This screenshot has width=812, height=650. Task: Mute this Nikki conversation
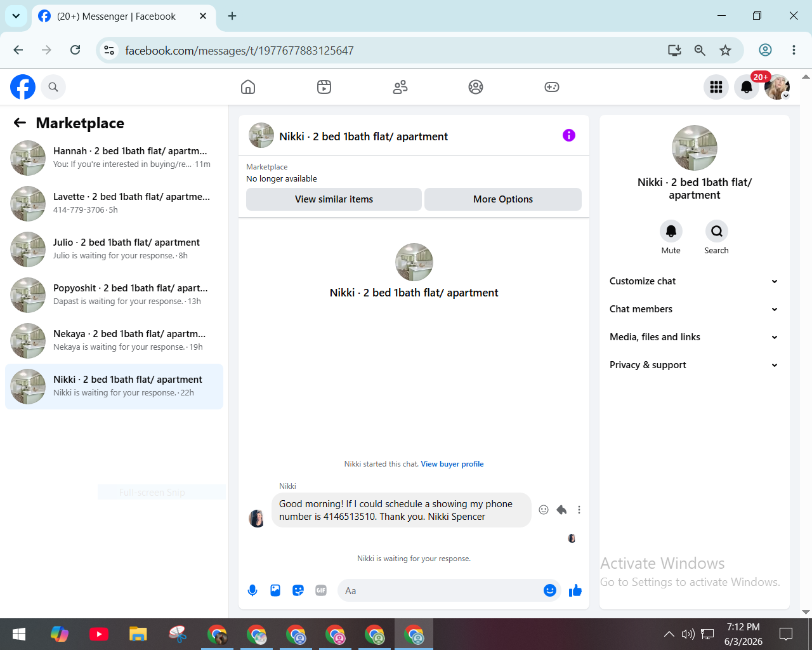(671, 231)
